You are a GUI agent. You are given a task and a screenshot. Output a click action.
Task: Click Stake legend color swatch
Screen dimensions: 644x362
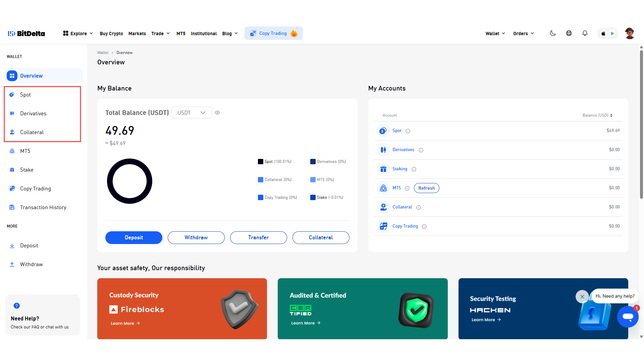(x=313, y=197)
